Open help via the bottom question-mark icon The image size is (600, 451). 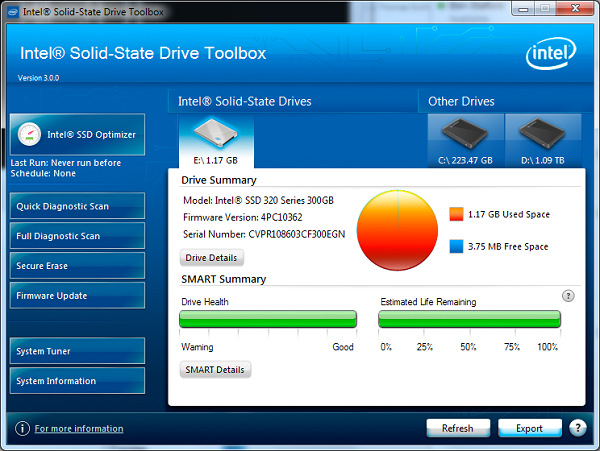[x=578, y=428]
